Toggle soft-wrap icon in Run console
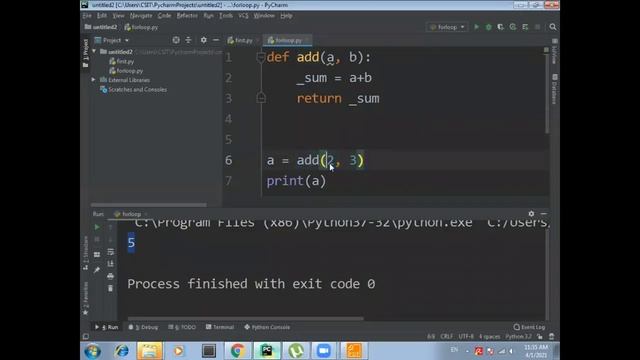Image resolution: width=640 pixels, height=360 pixels. pyautogui.click(x=111, y=252)
